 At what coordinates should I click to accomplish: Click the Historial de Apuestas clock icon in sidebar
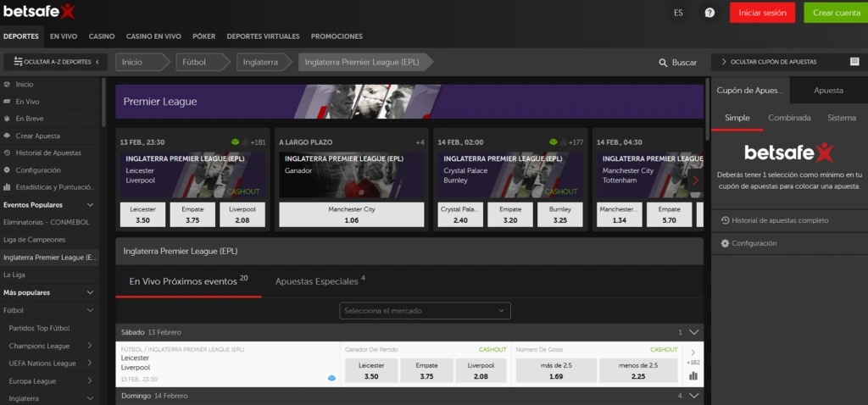pyautogui.click(x=7, y=153)
